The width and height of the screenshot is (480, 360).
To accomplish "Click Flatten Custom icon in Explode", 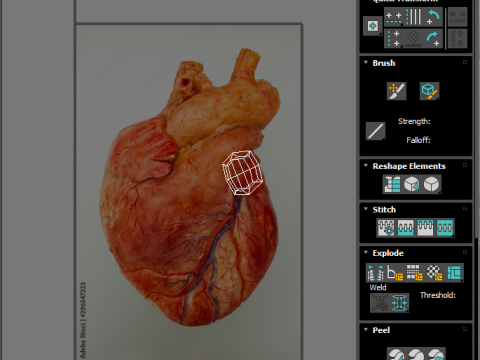I will coord(454,273).
